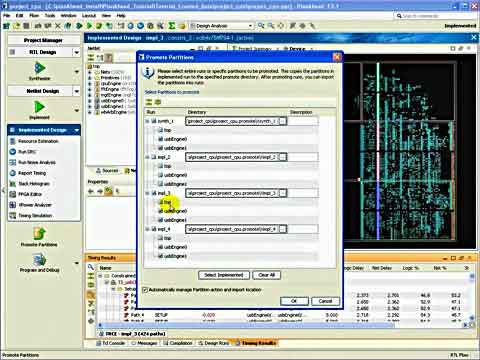Image resolution: width=480 pixels, height=360 pixels.
Task: Collapse the impl_4 run tree node
Action: (x=147, y=229)
